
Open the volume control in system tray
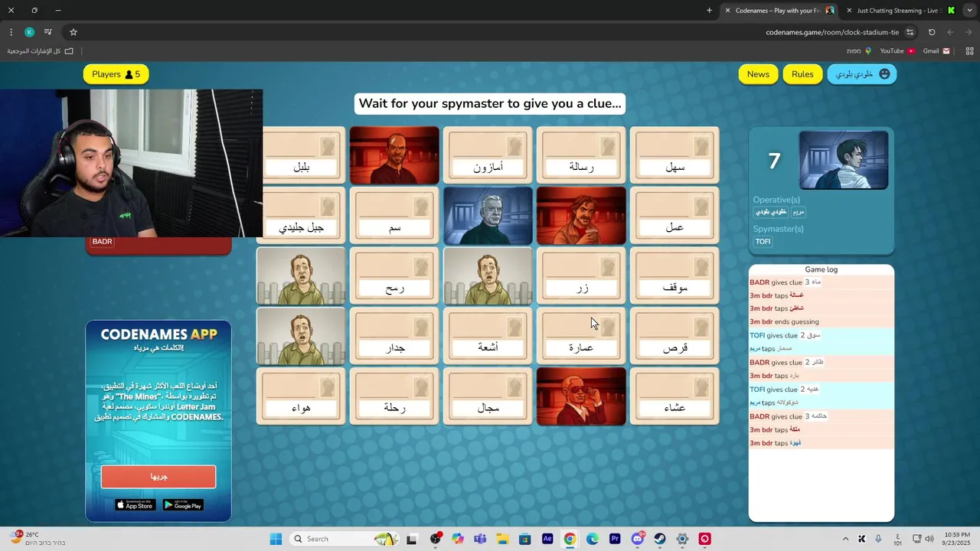929,539
